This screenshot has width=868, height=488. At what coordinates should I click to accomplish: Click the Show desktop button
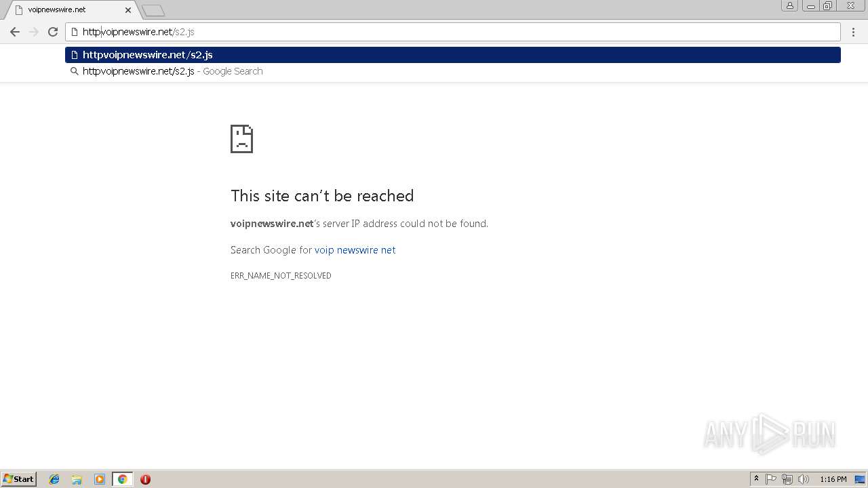(x=861, y=479)
